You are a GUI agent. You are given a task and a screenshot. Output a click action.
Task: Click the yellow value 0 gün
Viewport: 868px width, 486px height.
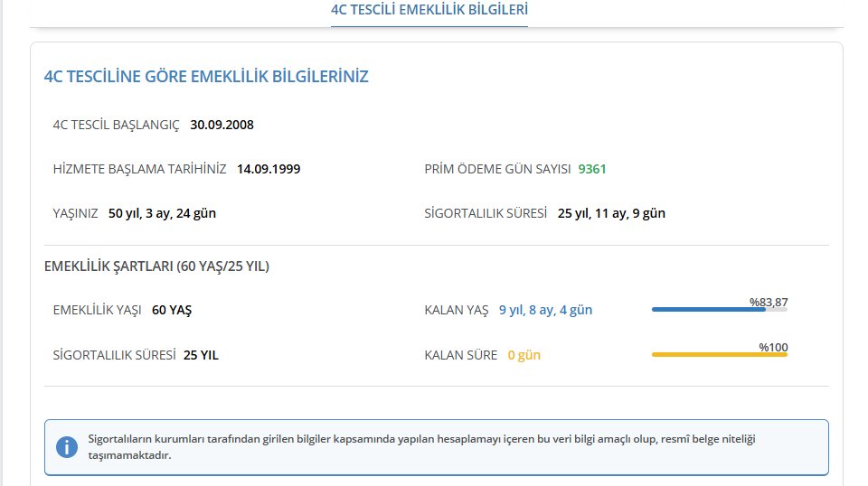click(x=524, y=355)
